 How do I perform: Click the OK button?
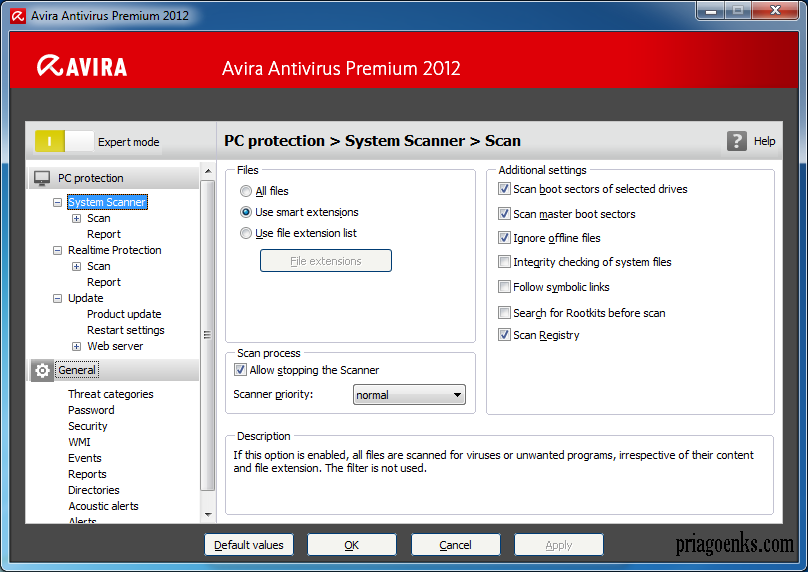pos(352,545)
